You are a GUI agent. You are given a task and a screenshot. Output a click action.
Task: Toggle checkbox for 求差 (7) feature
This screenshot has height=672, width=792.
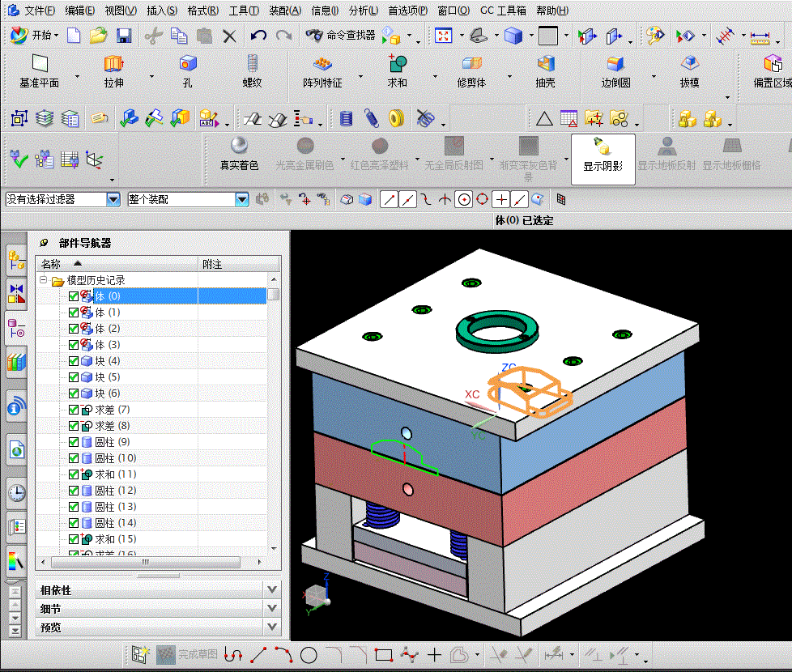tap(74, 410)
